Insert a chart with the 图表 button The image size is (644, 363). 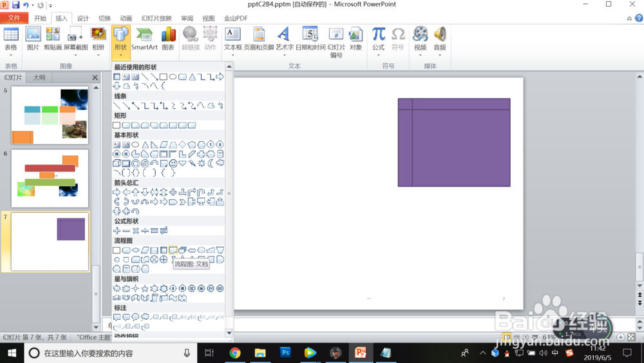[x=168, y=39]
